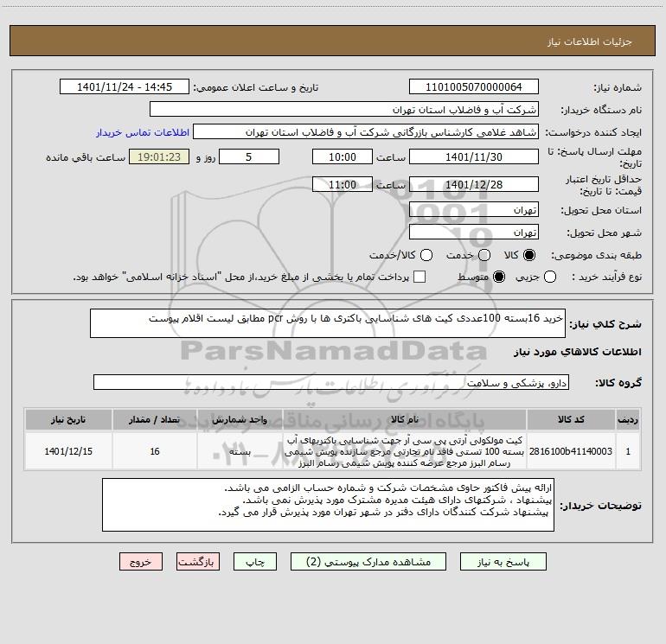666x644 pixels.
Task: Click the unit cell بسته
Action: click(240, 451)
